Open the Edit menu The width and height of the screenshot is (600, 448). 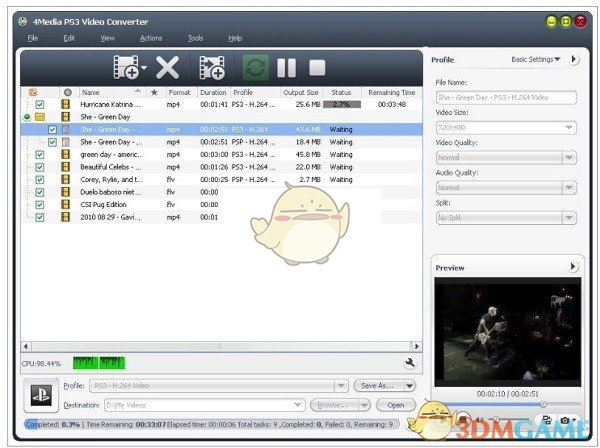coord(69,38)
